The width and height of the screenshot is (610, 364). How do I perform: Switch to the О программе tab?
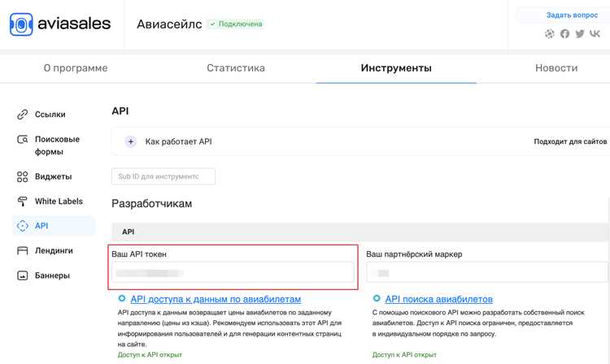tap(76, 68)
